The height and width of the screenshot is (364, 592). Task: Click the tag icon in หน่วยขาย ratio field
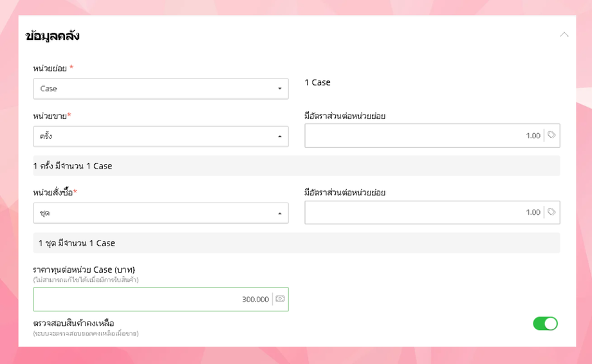point(551,135)
